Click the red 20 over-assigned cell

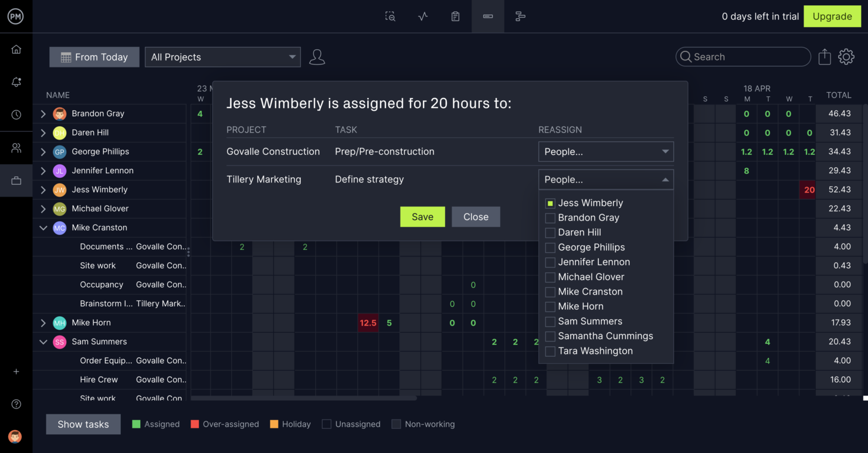coord(809,190)
